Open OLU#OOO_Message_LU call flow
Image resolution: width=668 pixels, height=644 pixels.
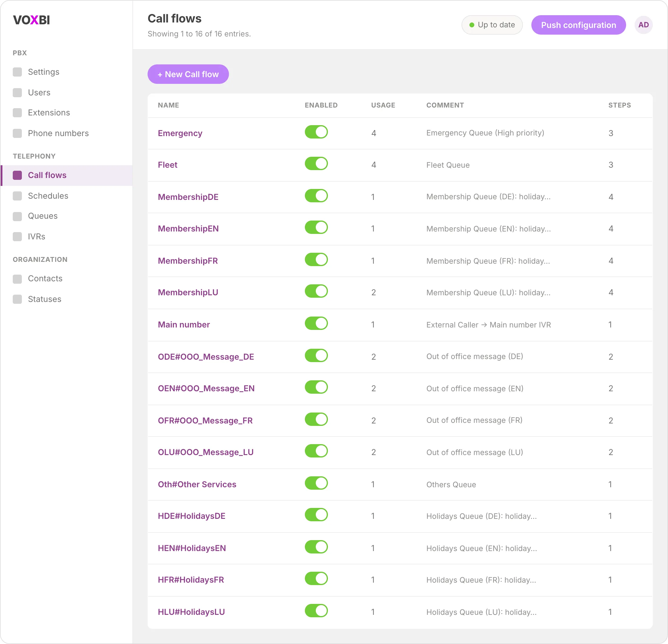tap(206, 452)
